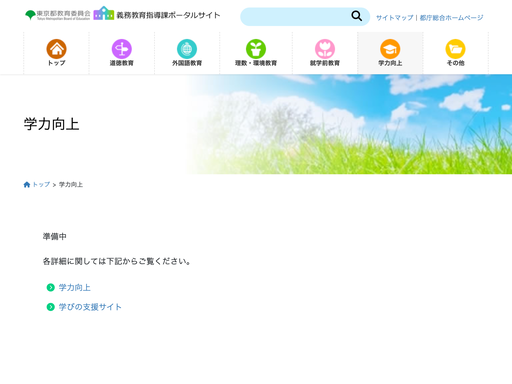512x384 pixels.
Task: Click the 義務教育指導課ポータルサイト title
Action: click(168, 15)
